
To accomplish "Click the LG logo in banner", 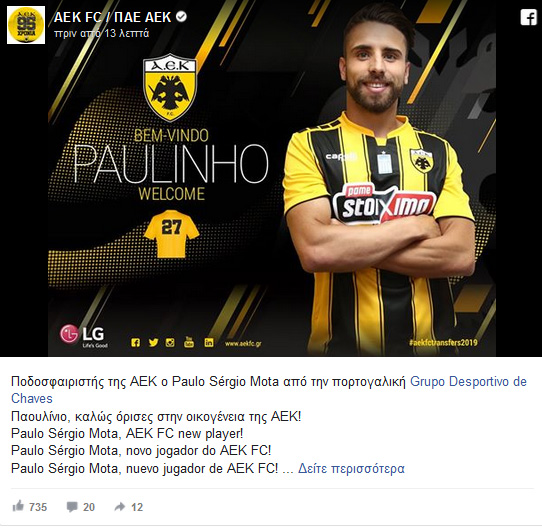I will pos(83,335).
